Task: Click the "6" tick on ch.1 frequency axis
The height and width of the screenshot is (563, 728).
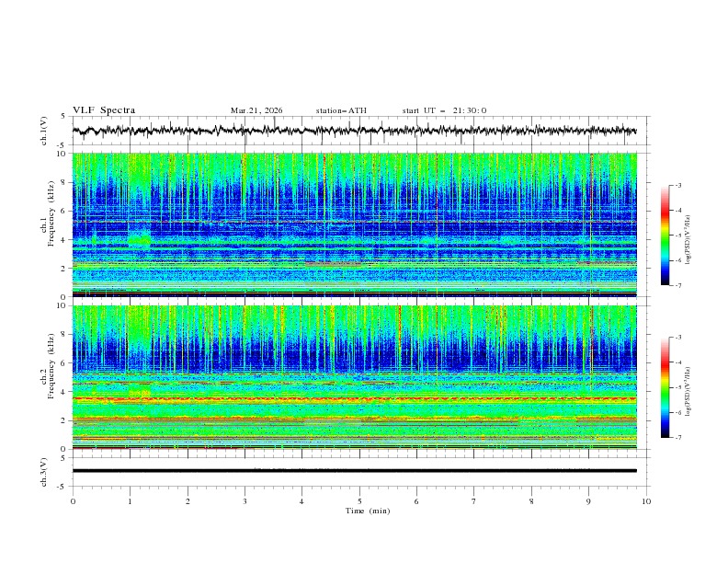Action: pos(65,211)
